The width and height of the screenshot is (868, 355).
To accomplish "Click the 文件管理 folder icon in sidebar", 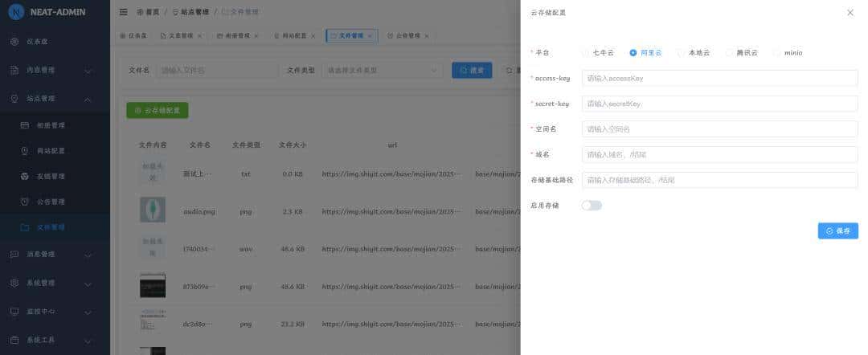I will click(24, 227).
